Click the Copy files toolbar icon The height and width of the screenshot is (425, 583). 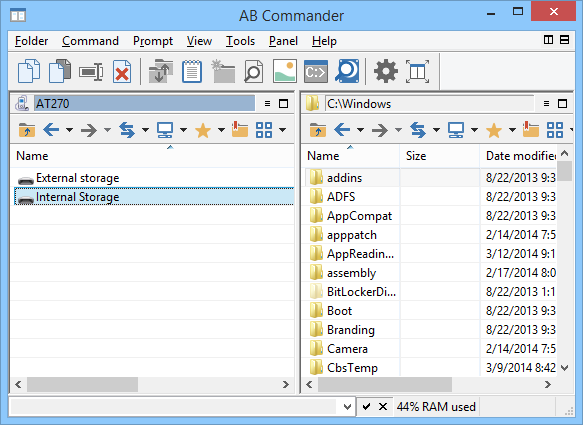29,71
